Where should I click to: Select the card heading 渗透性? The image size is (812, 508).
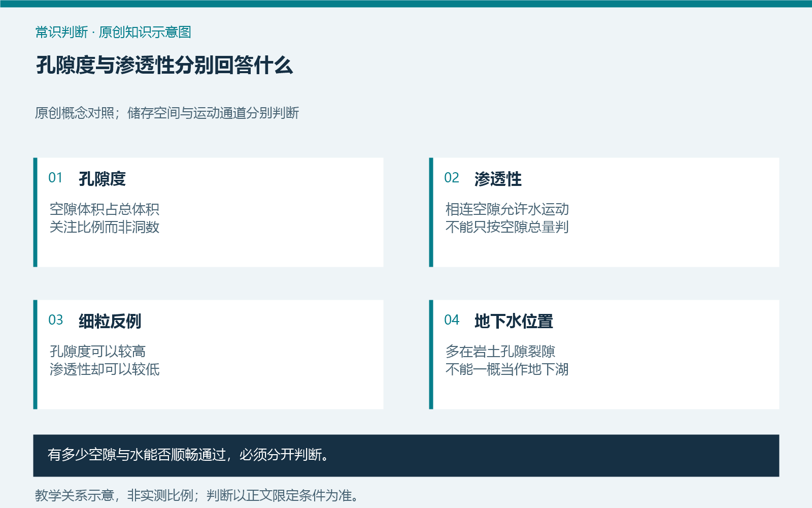[x=498, y=179]
